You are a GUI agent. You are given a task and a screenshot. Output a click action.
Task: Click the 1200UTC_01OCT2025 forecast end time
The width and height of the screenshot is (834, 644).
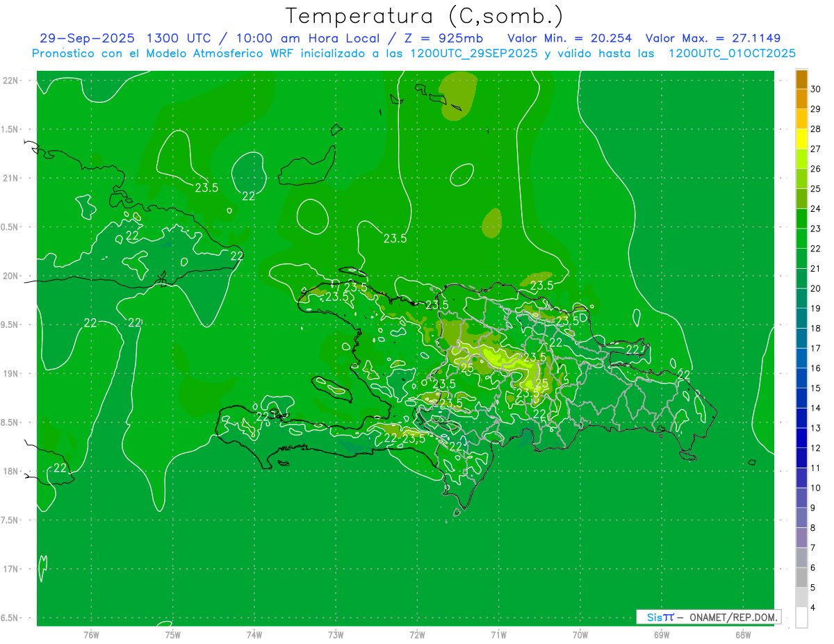click(x=731, y=53)
